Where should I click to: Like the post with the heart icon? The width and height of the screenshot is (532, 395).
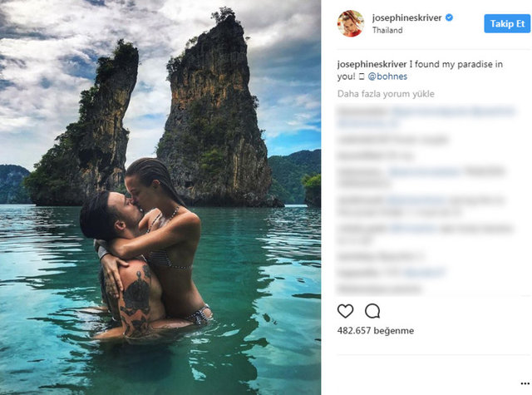pos(346,311)
